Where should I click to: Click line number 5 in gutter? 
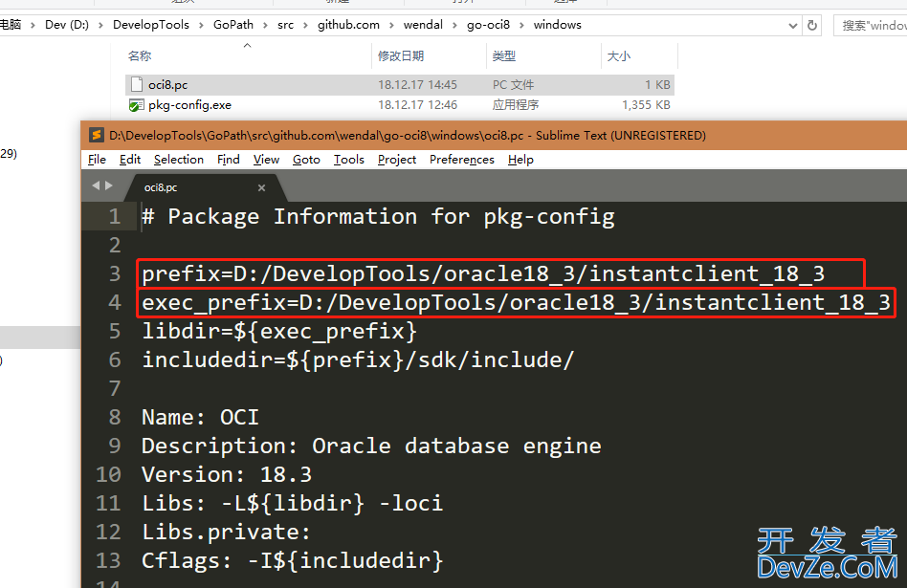pos(115,332)
